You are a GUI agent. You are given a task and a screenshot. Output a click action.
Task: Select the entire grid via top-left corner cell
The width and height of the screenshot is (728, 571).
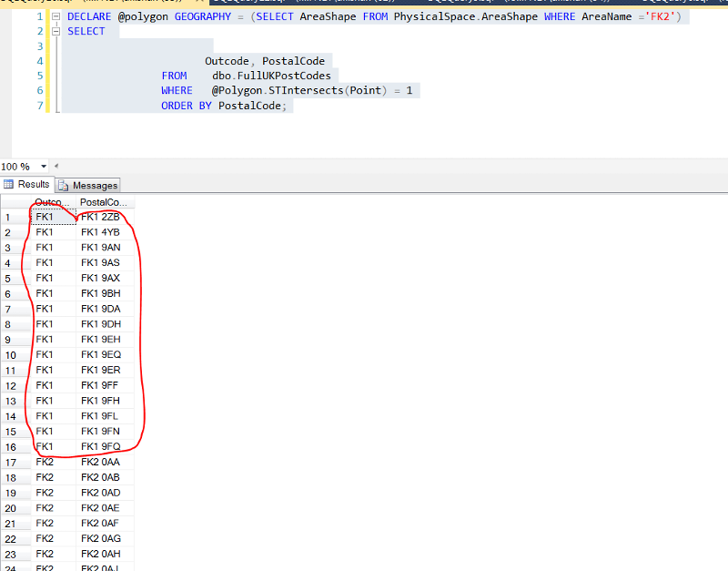pos(15,202)
